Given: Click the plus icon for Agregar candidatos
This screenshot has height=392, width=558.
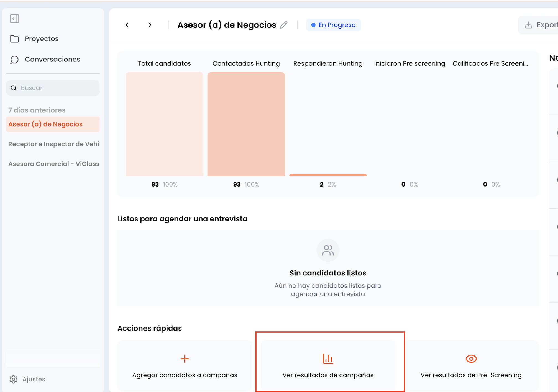Looking at the screenshot, I should point(185,359).
